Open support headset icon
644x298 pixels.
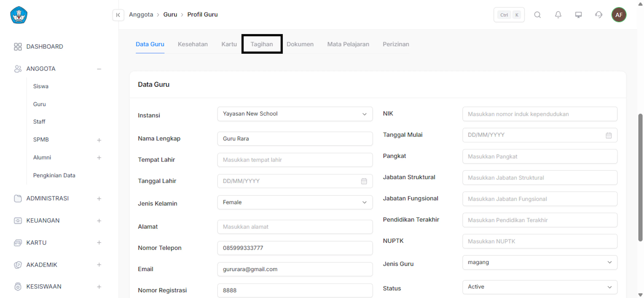click(x=599, y=15)
